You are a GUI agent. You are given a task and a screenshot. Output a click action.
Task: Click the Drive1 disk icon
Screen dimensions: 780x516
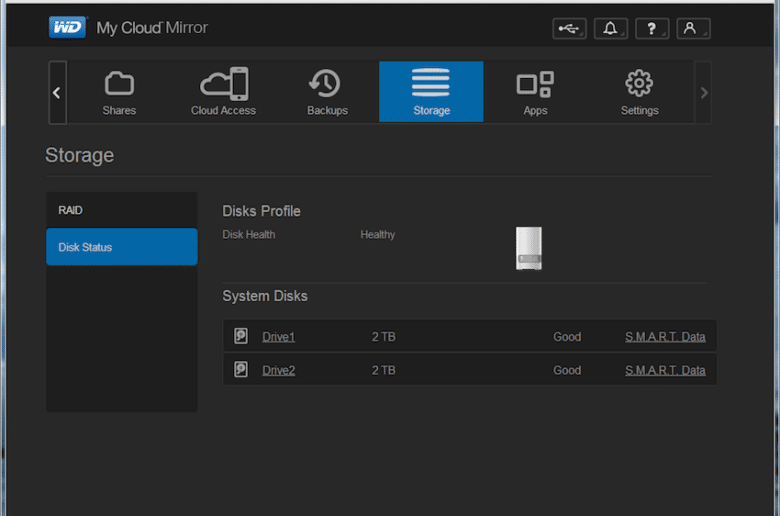pyautogui.click(x=241, y=336)
